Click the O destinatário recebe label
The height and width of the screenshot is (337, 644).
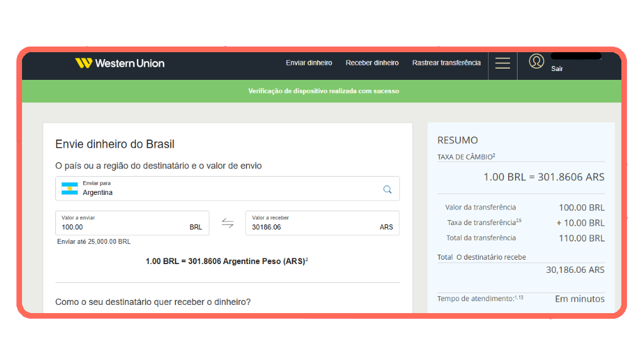coord(491,257)
